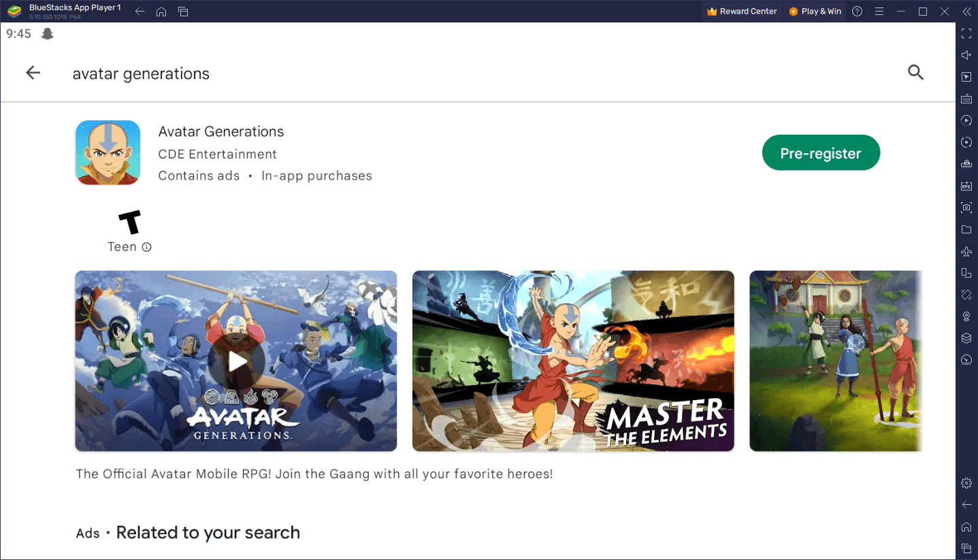Click the shake device icon
978x560 pixels.
(966, 295)
